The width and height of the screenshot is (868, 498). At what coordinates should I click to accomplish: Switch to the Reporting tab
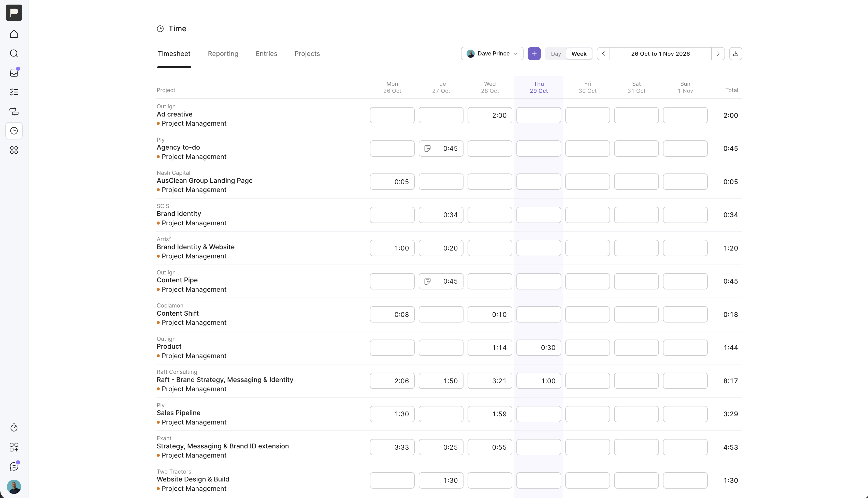[223, 54]
